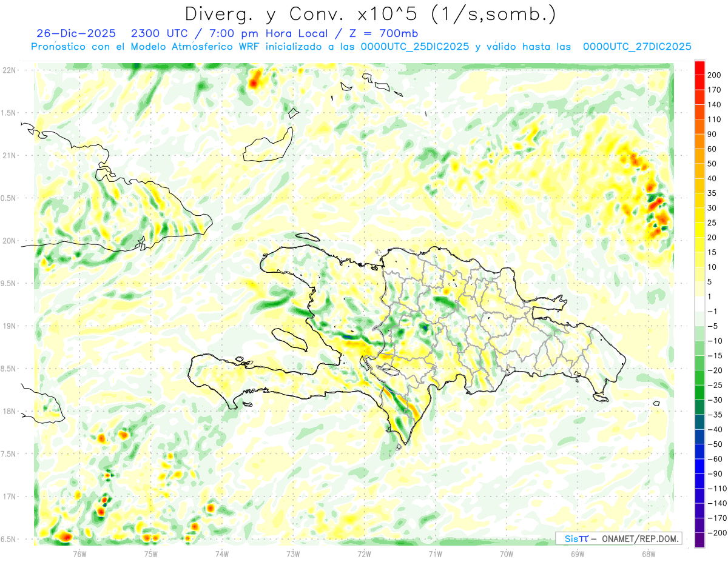Click the '-40' color scale value
The width and height of the screenshot is (728, 562).
(714, 429)
